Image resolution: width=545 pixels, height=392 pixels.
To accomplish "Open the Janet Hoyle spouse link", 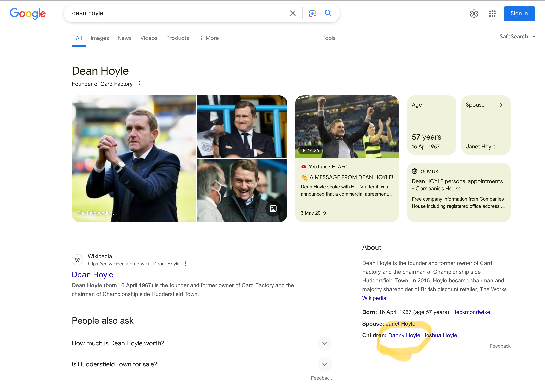I will [400, 324].
